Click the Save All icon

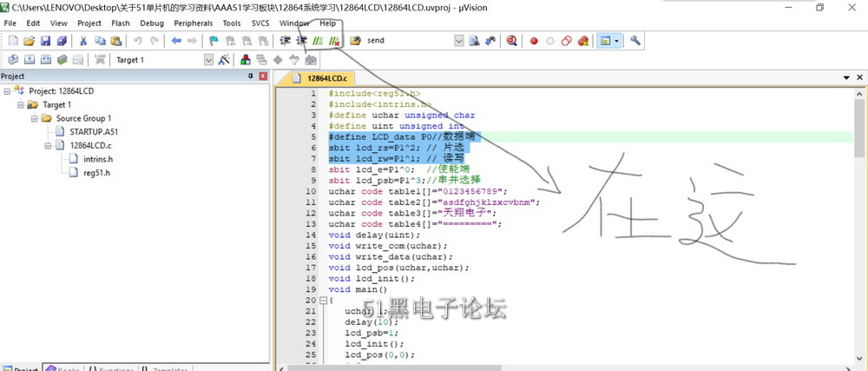[x=62, y=41]
